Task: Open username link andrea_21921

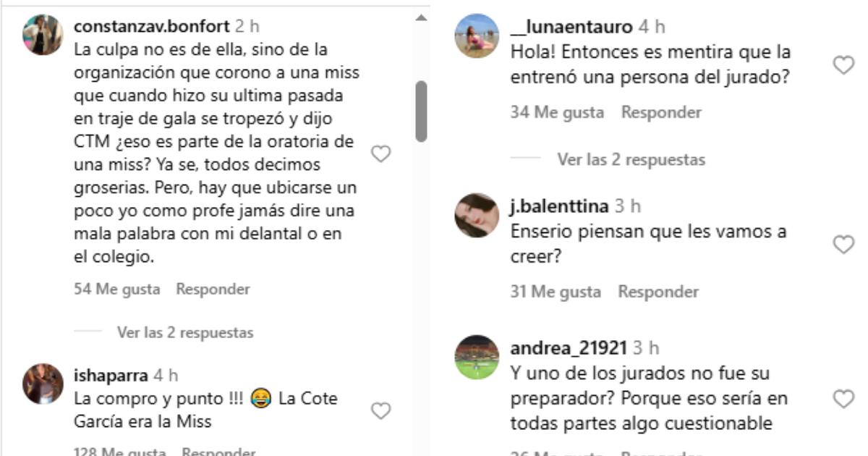Action: (x=569, y=348)
